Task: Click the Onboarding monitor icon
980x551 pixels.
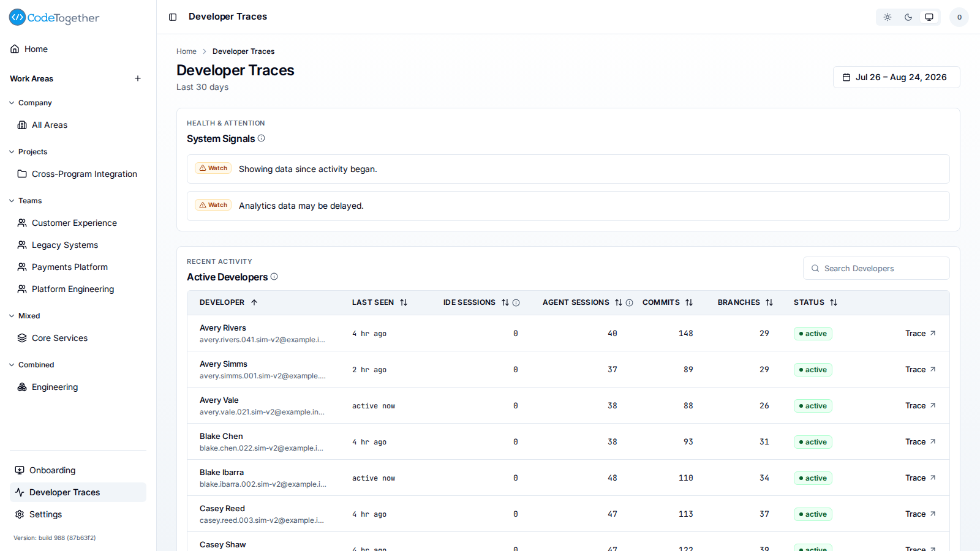Action: (x=20, y=470)
